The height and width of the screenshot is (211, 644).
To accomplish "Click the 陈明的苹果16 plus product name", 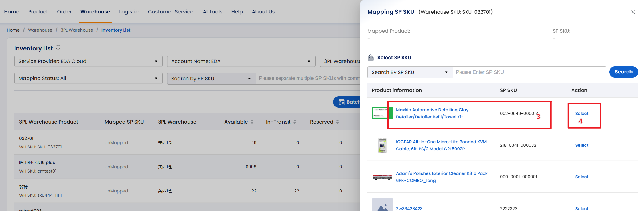I will click(37, 163).
